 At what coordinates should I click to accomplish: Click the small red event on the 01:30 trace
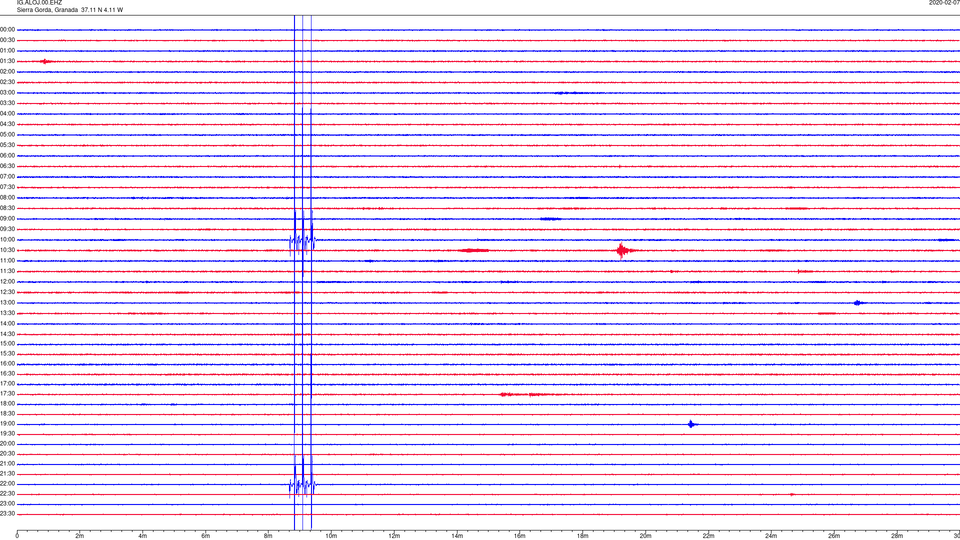[46, 61]
